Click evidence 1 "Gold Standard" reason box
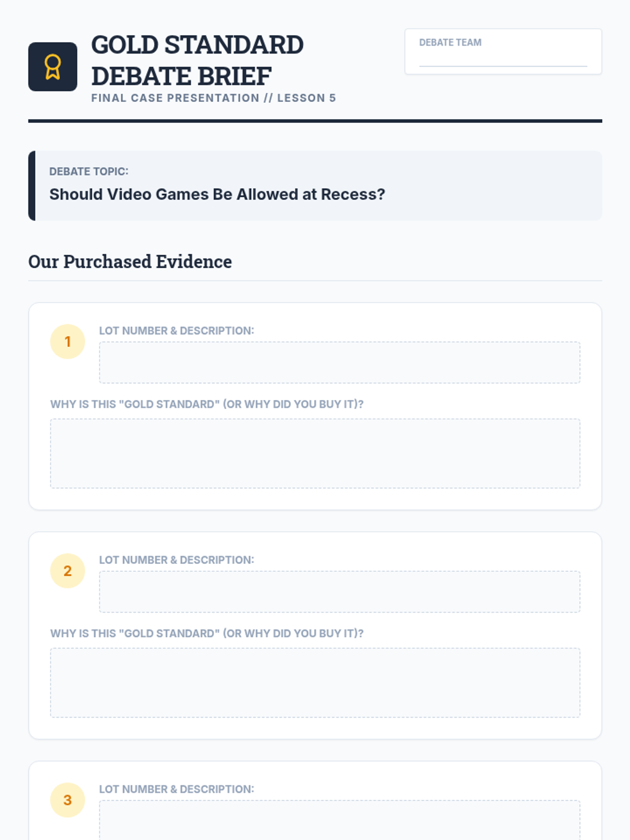This screenshot has width=630, height=840. pyautogui.click(x=315, y=454)
